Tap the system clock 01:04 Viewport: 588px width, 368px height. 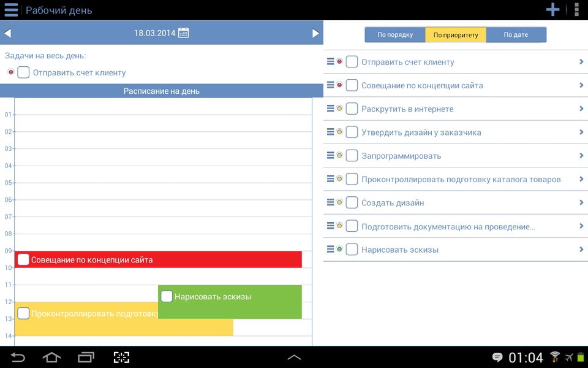(x=526, y=358)
